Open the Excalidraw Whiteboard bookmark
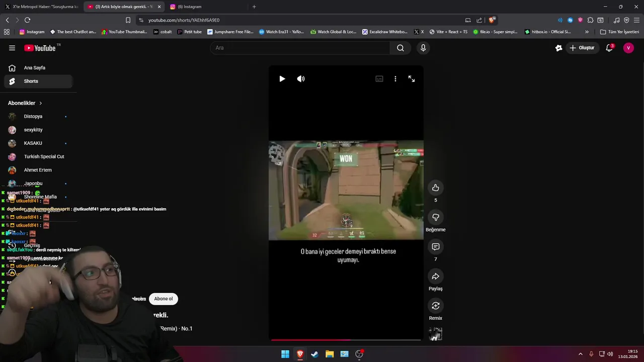644x362 pixels. 384,32
